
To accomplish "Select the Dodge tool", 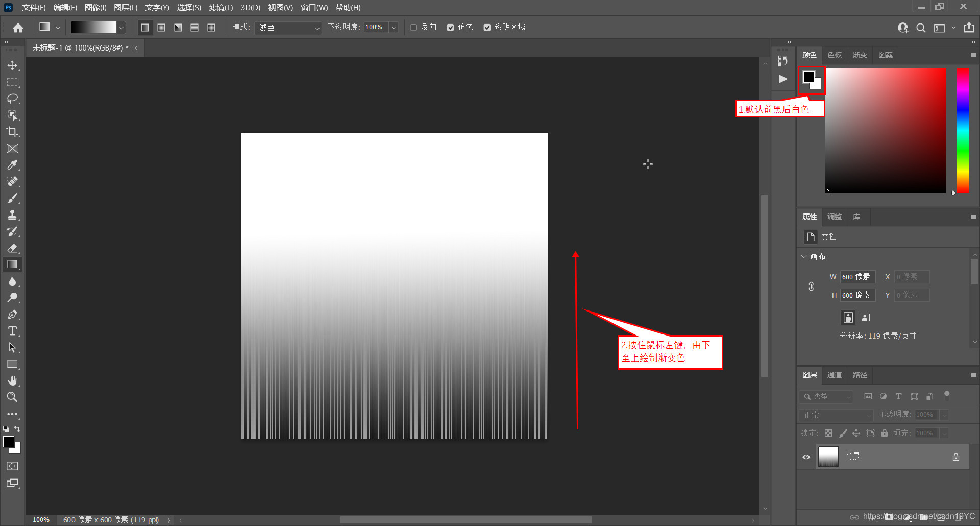I will coord(12,298).
